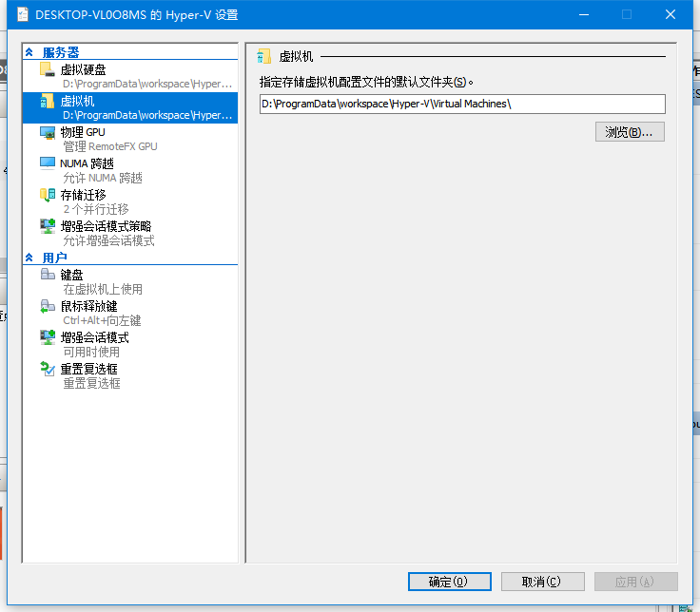This screenshot has height=612, width=700.
Task: Select 虚拟硬盘 settings item
Action: (x=130, y=76)
